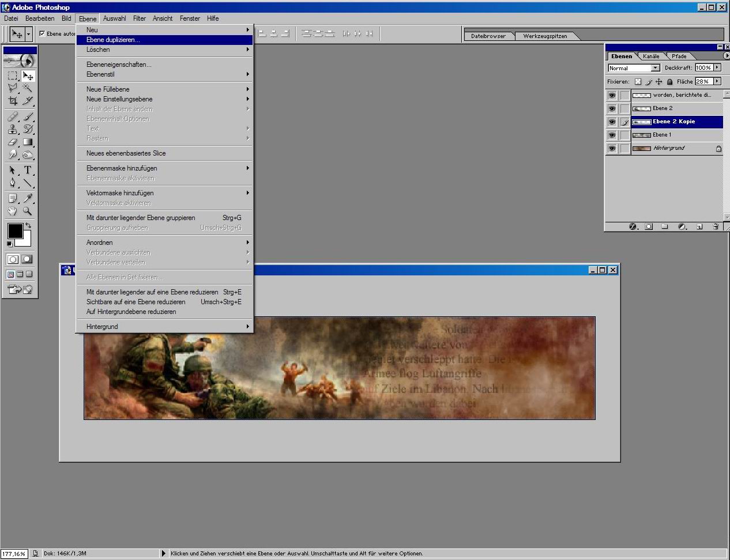Viewport: 730px width, 560px height.
Task: Select the Eyedropper tool
Action: point(27,198)
